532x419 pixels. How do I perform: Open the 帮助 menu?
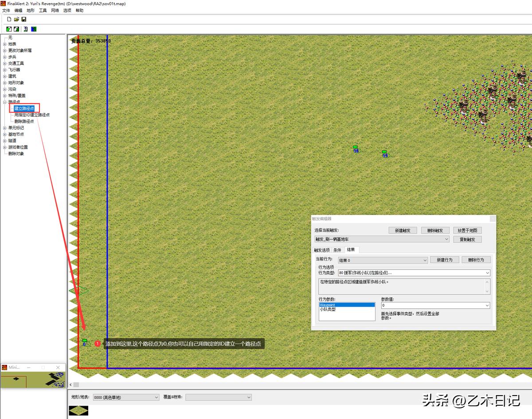[x=79, y=10]
